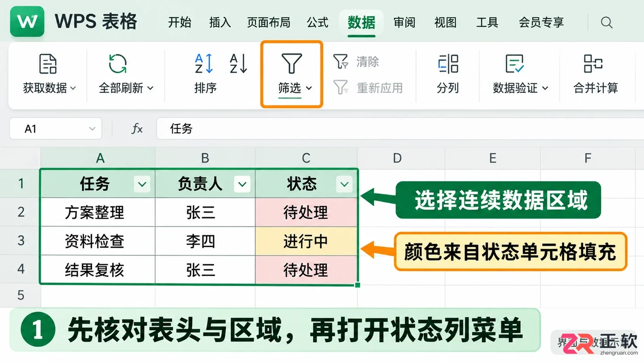Open the 筛选 dropdown arrow
Screen dimensions: 644x362
tap(309, 88)
